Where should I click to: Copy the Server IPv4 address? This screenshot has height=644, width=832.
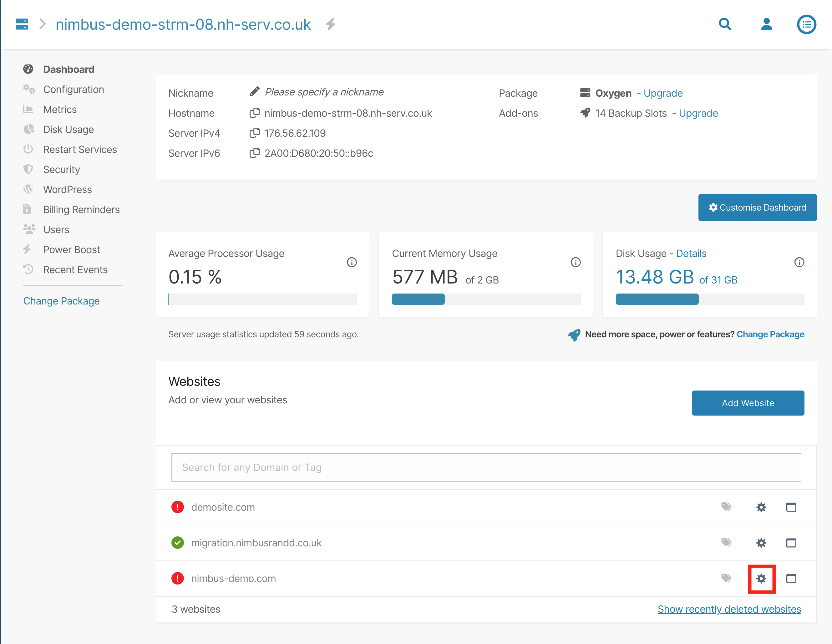[x=255, y=133]
